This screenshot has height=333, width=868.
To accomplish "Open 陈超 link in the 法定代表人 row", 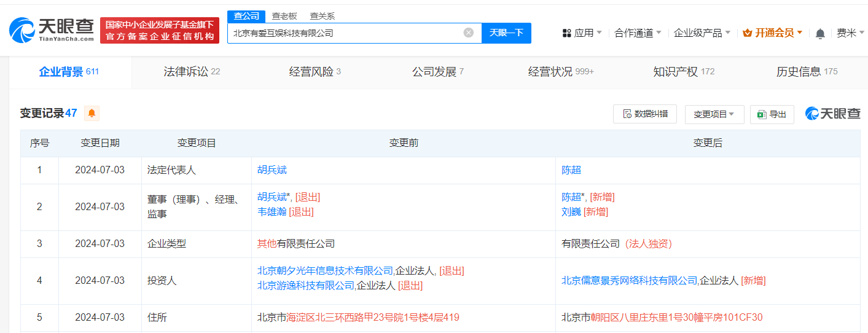I will point(571,170).
